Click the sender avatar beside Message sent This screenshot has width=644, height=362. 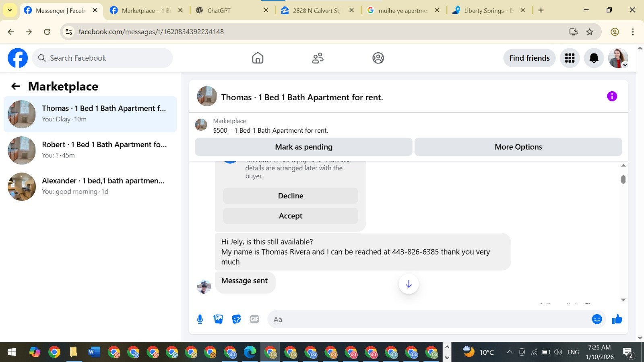204,286
